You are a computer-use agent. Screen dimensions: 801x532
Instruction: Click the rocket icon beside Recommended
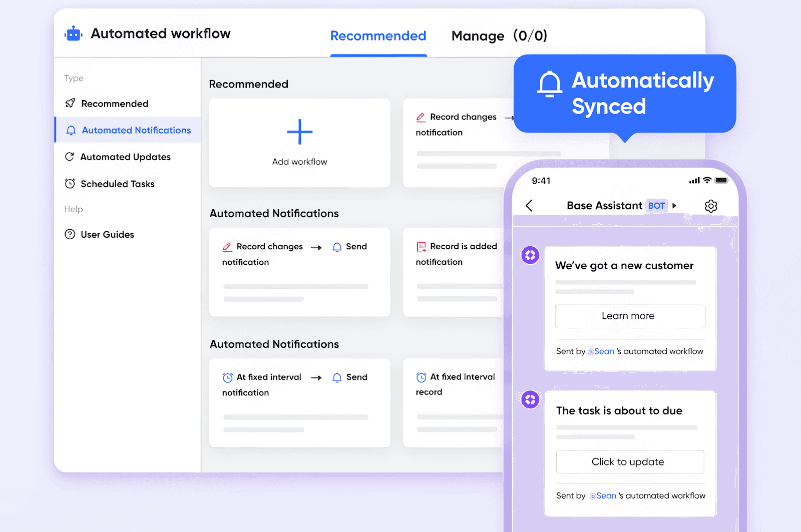tap(70, 103)
